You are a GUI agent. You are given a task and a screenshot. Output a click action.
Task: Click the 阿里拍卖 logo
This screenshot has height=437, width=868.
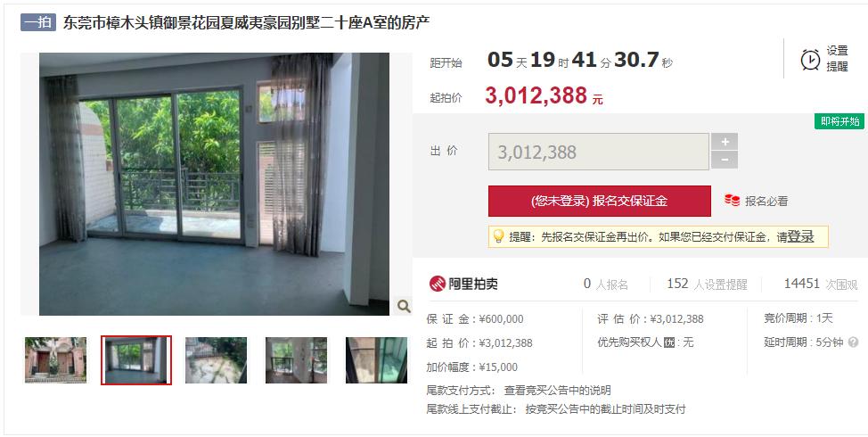coord(464,284)
